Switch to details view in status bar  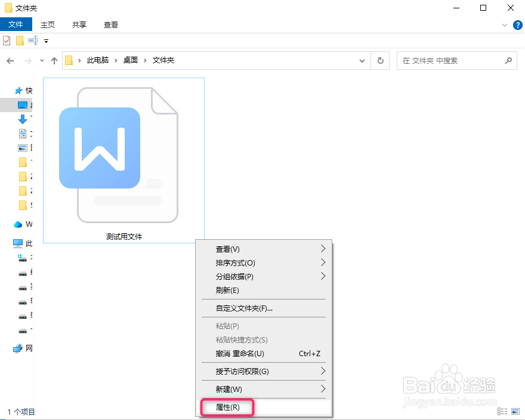click(502, 411)
